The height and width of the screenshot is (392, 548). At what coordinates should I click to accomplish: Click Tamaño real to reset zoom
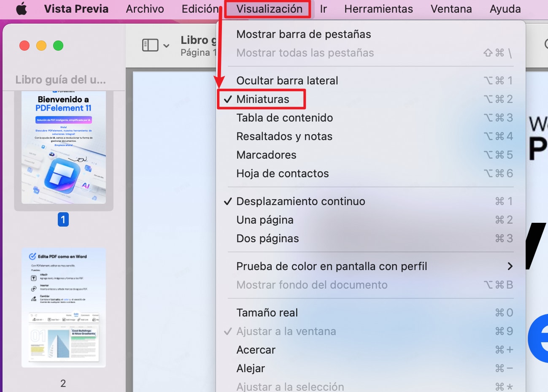[x=267, y=312]
